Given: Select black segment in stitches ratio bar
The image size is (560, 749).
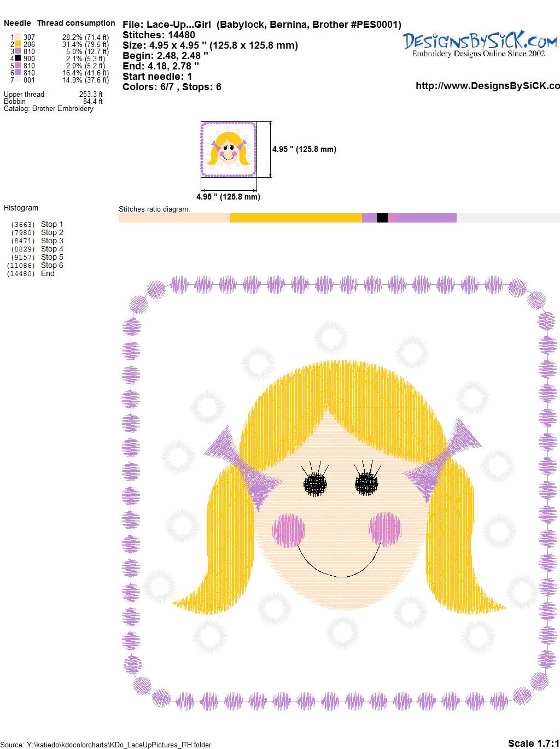Looking at the screenshot, I should tap(382, 218).
